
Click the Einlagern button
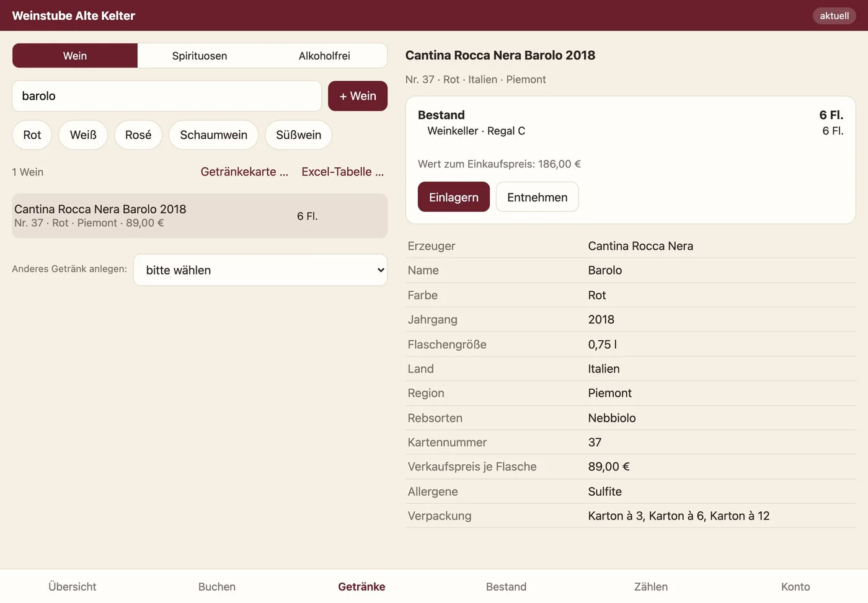(x=454, y=197)
